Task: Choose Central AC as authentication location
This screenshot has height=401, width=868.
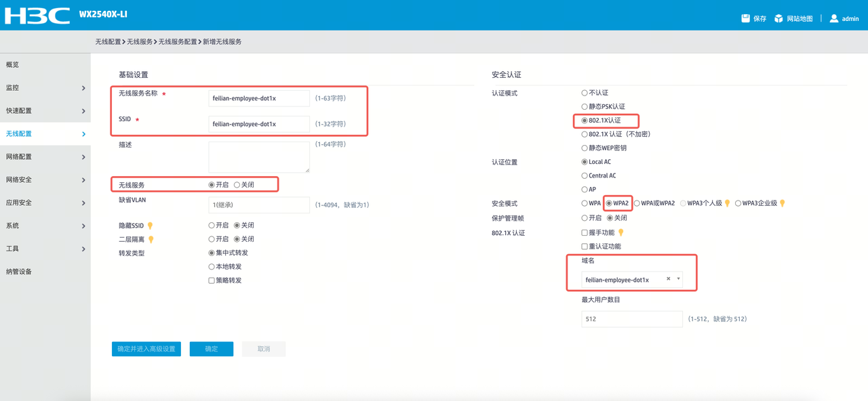Action: point(585,175)
